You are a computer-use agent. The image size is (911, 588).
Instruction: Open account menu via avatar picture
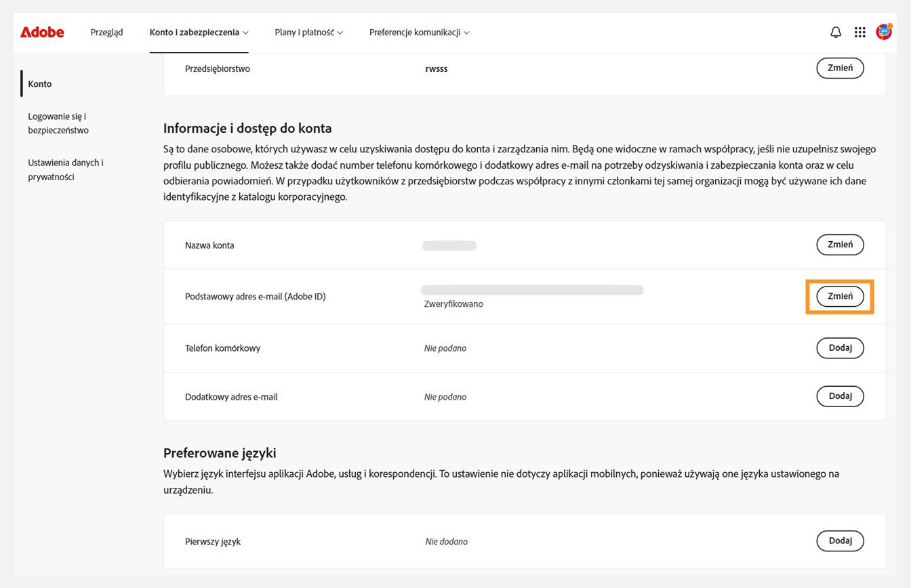[883, 31]
